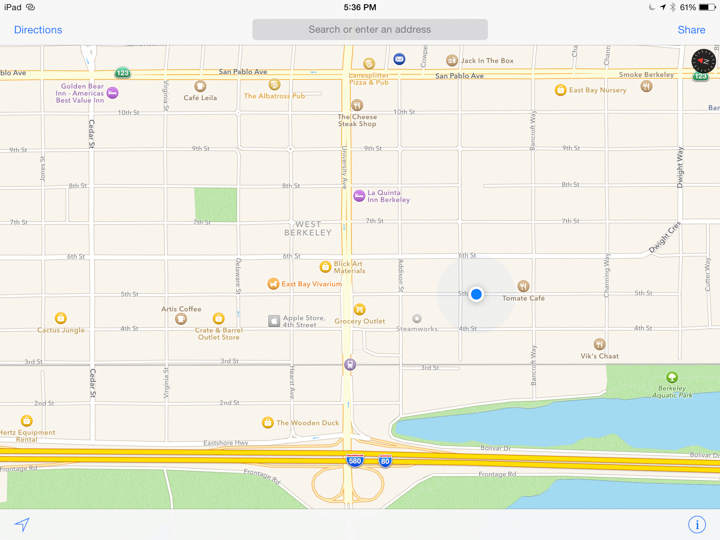This screenshot has width=720, height=540.
Task: Tap Berkeley Aquatic Park tree pin
Action: click(672, 377)
